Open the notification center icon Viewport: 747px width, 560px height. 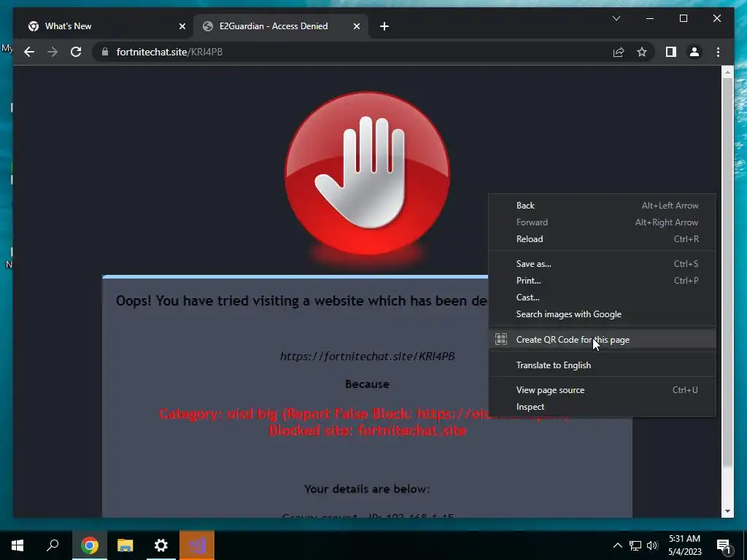click(x=724, y=545)
